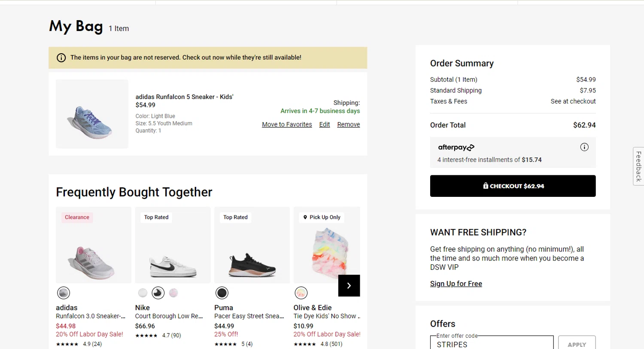Click the Pick Up Only location pin

coord(305,217)
